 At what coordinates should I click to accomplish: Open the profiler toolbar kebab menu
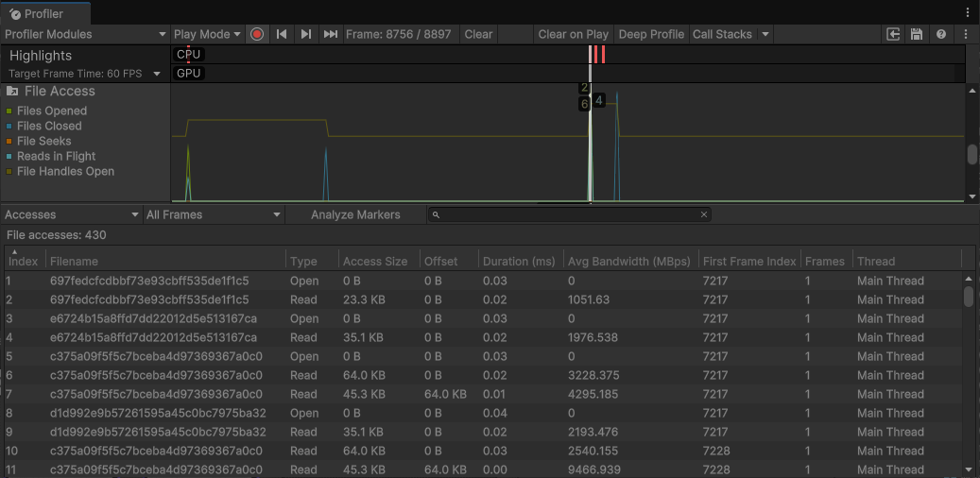coord(966,34)
